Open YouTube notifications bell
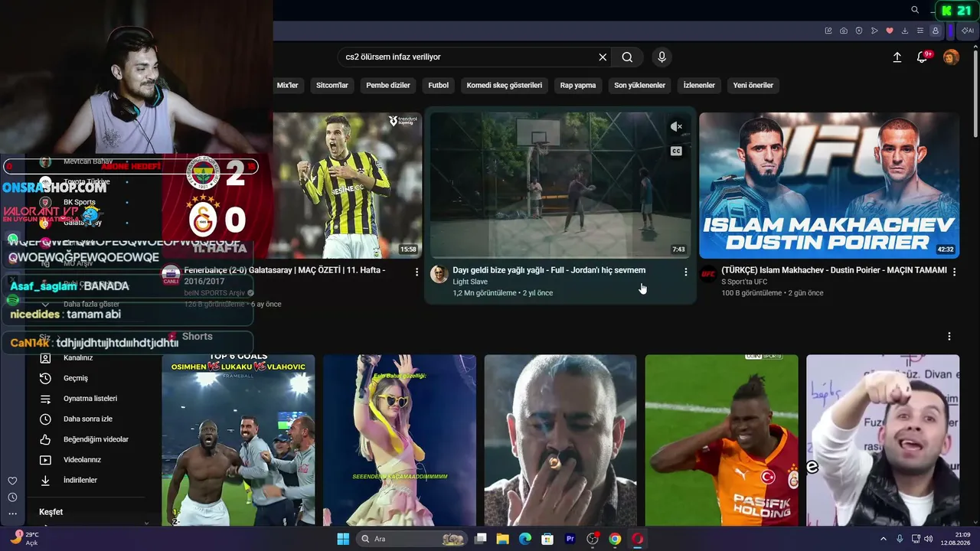The width and height of the screenshot is (980, 551). point(923,57)
